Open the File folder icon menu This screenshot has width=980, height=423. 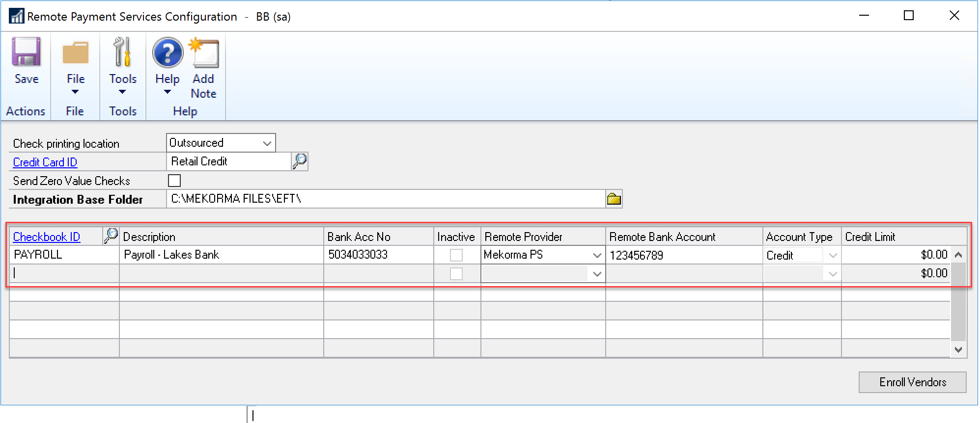pos(75,53)
